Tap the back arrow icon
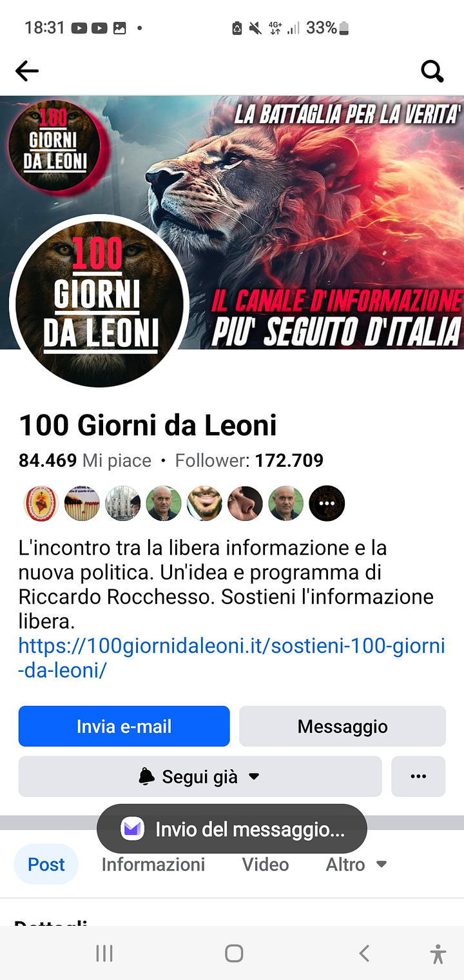Viewport: 464px width, 980px height. click(x=27, y=71)
